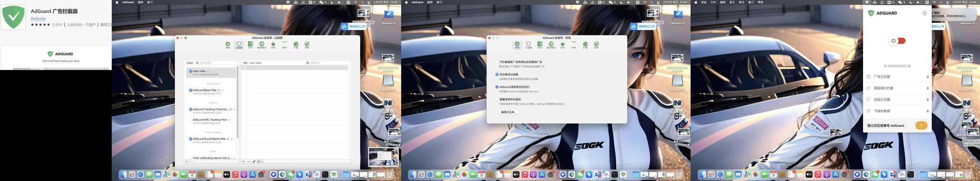Screen dimensions: 980x181
Task: Enable AdGuard URL Tracking filter checkbox
Action: [191, 120]
